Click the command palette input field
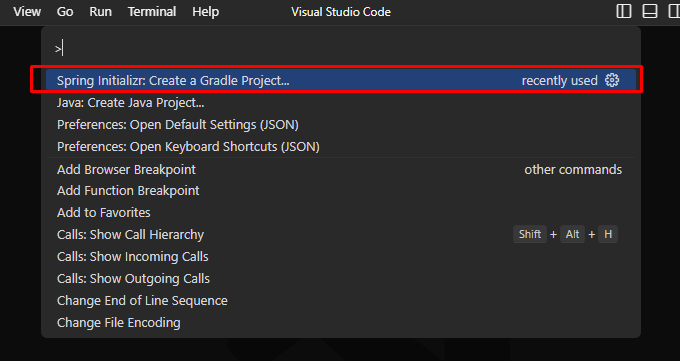Image resolution: width=680 pixels, height=361 pixels. [x=341, y=49]
